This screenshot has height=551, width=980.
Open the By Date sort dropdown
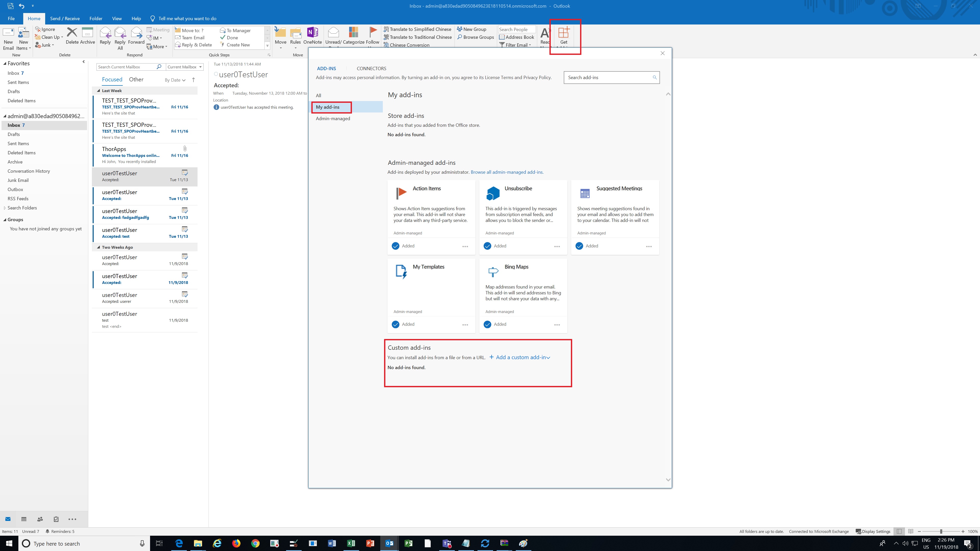175,80
